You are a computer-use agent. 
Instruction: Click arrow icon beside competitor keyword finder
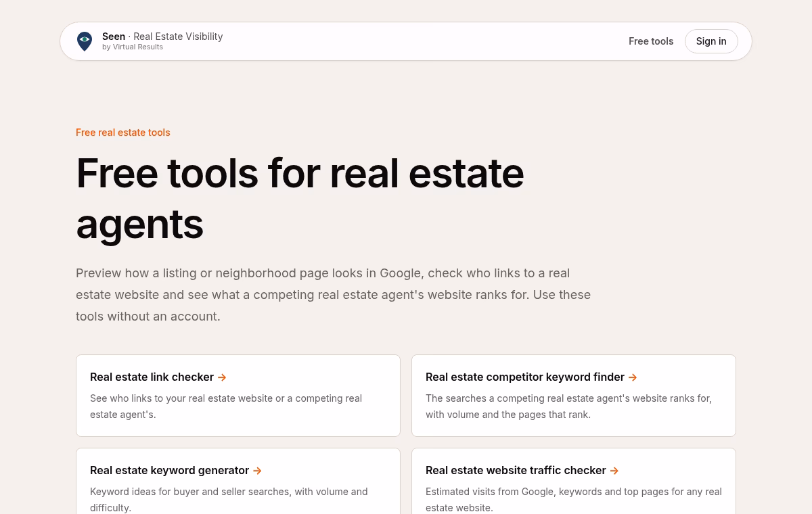pyautogui.click(x=633, y=377)
